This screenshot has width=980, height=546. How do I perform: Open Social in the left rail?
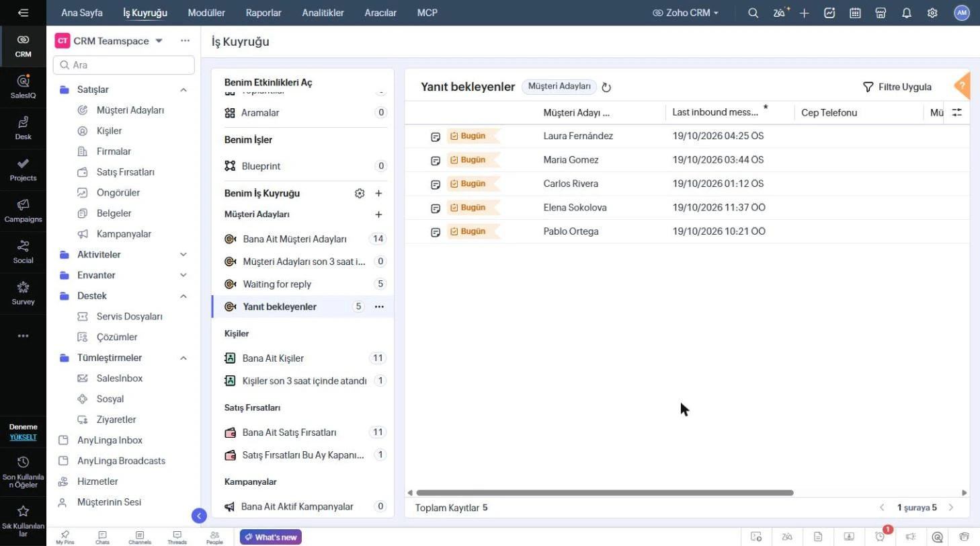coord(23,251)
